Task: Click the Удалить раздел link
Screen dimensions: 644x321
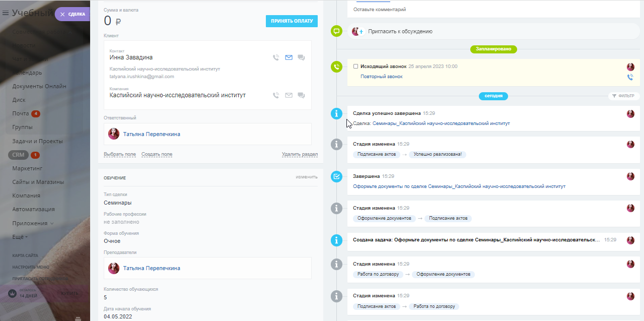Action: tap(300, 154)
